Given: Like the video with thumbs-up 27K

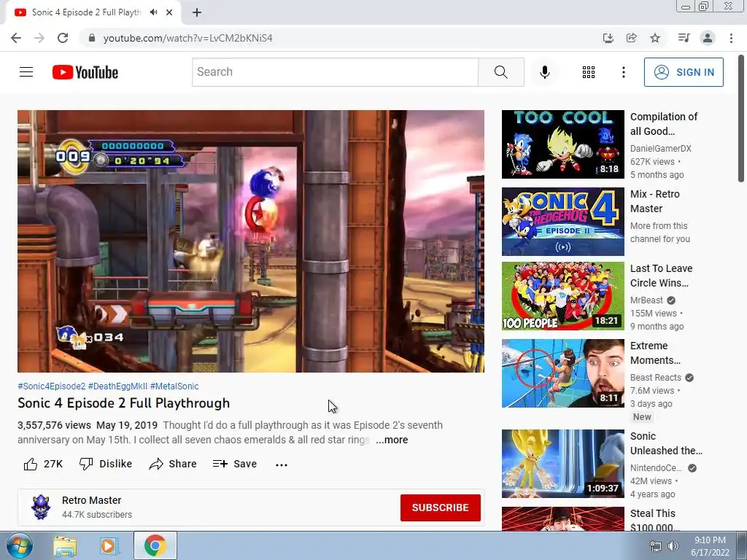Looking at the screenshot, I should [43, 464].
